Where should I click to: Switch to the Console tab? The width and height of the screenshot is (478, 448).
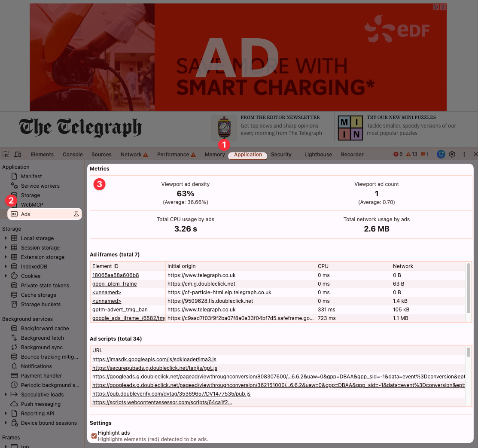pos(73,154)
